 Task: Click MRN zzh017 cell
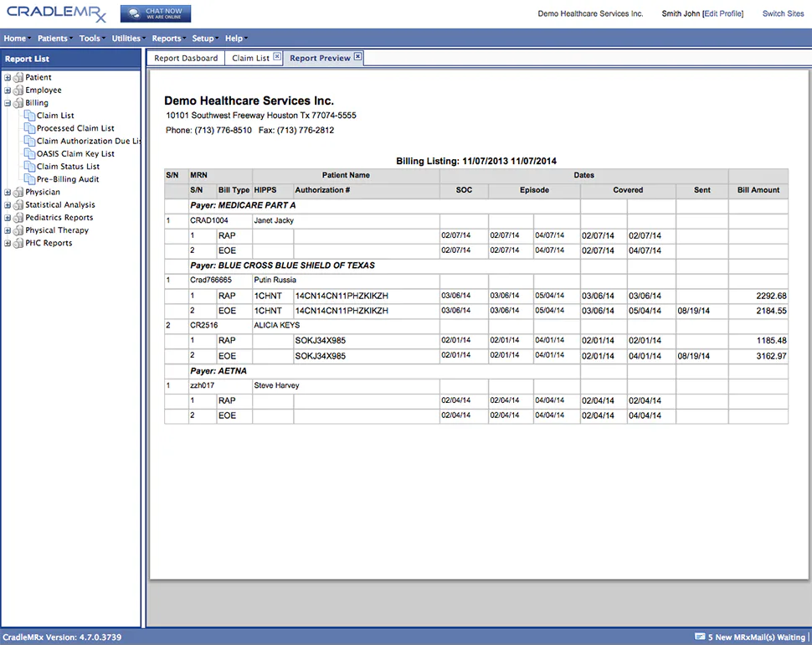[202, 385]
